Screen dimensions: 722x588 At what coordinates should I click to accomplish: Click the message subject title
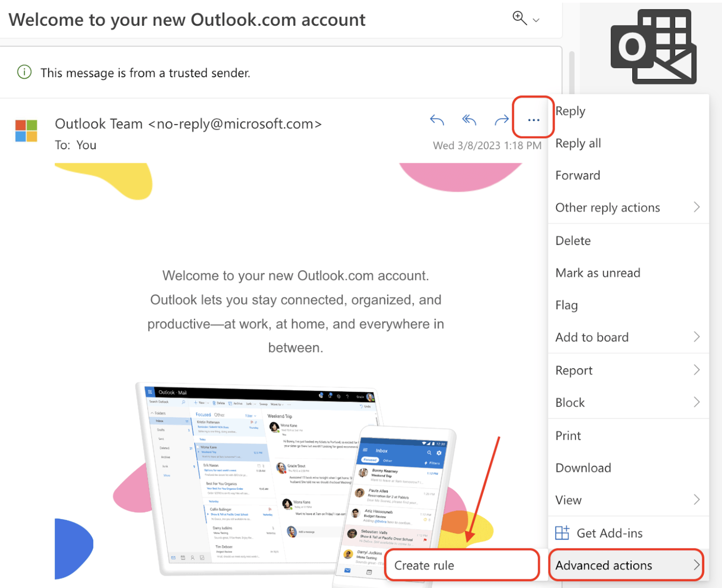click(187, 20)
